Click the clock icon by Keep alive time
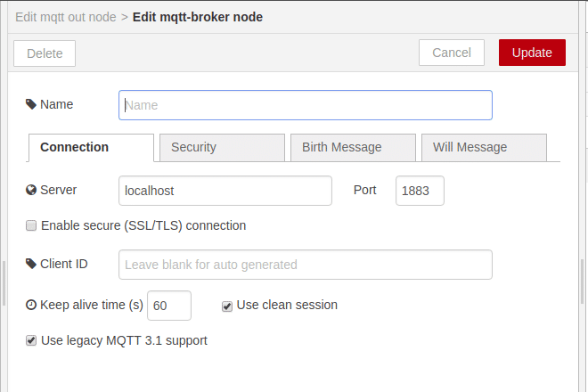Screen dimensions: 588x392 click(31, 305)
